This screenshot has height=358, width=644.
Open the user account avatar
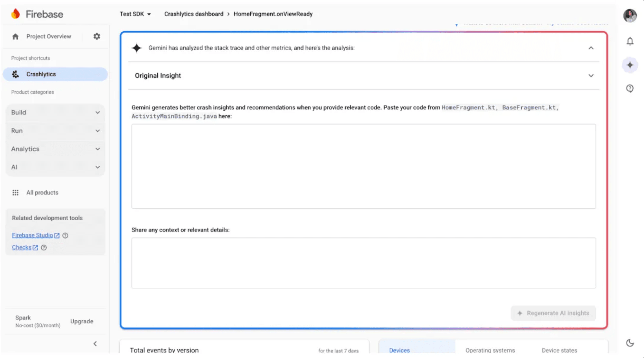(x=630, y=15)
